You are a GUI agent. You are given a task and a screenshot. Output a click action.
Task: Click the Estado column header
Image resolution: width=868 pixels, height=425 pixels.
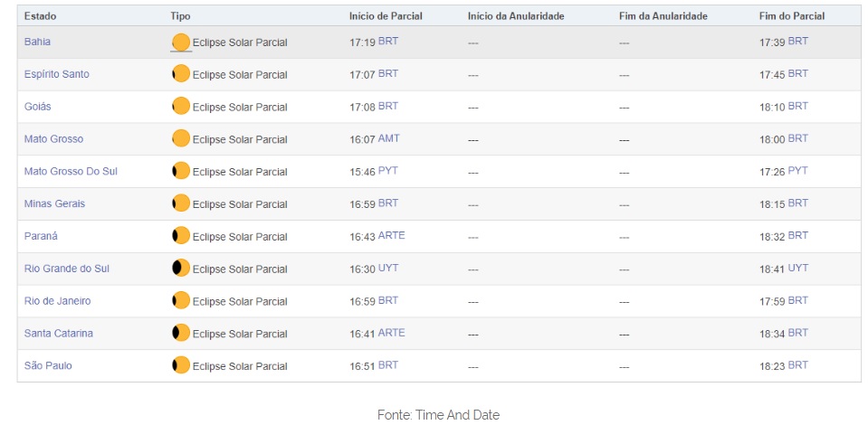39,16
